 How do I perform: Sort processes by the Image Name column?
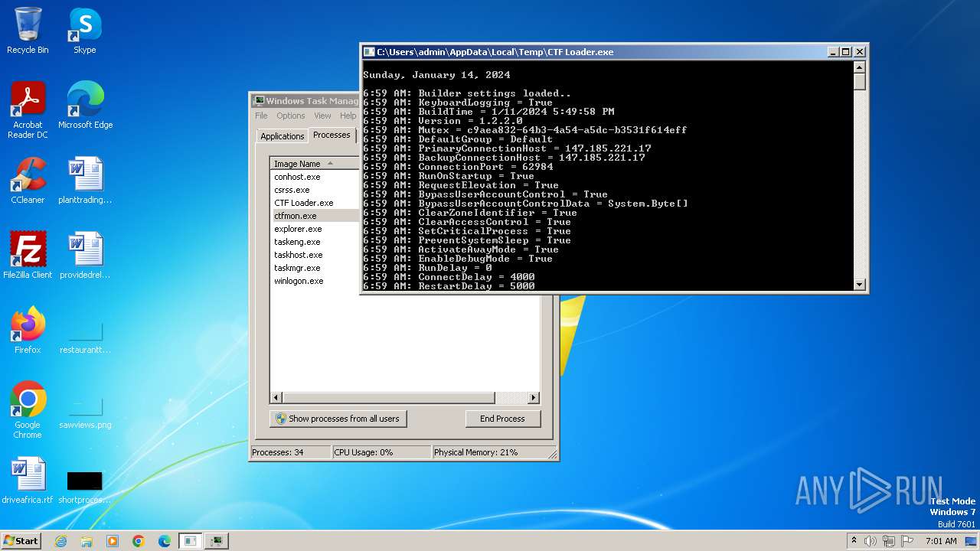pyautogui.click(x=315, y=164)
